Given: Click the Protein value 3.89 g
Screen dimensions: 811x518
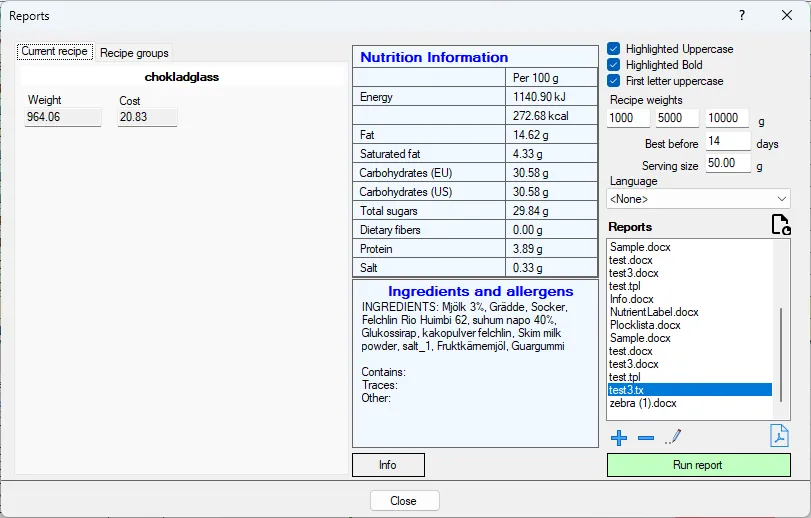Looking at the screenshot, I should [528, 249].
